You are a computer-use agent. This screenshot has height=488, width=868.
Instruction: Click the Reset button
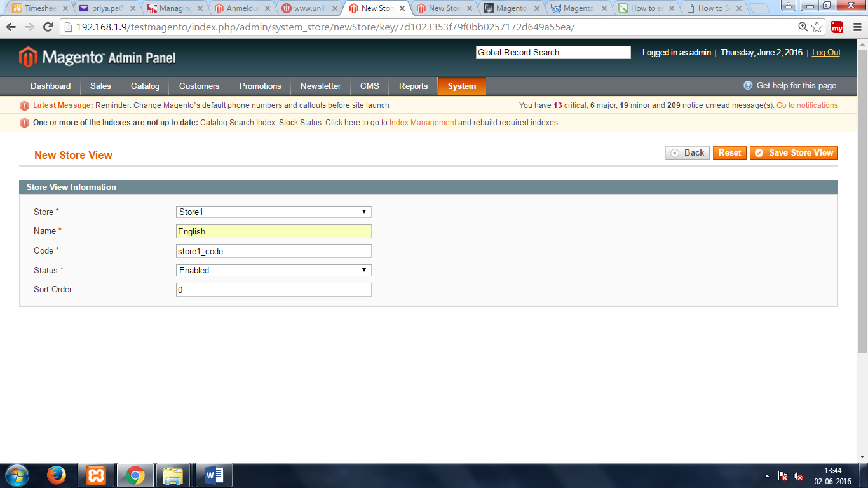(729, 153)
